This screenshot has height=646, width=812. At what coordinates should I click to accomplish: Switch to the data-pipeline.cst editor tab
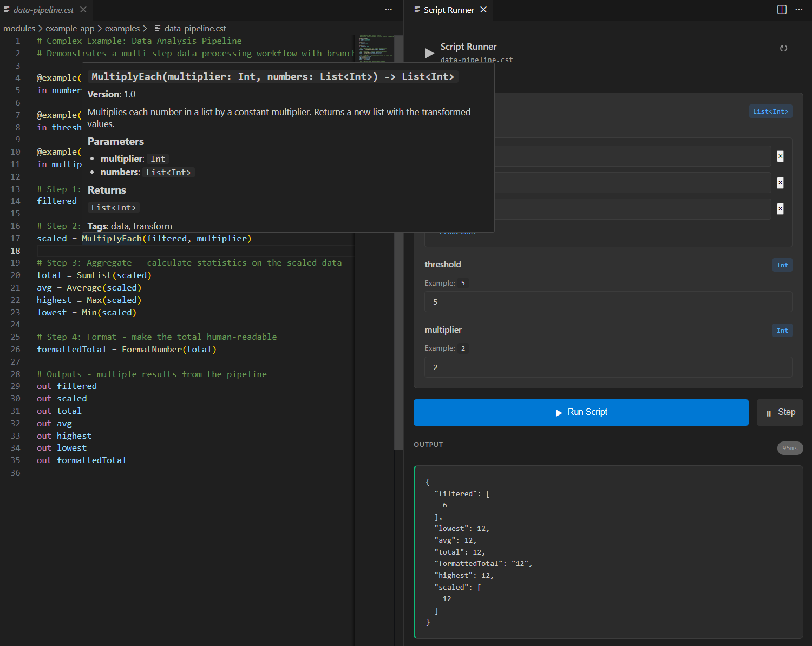(42, 9)
